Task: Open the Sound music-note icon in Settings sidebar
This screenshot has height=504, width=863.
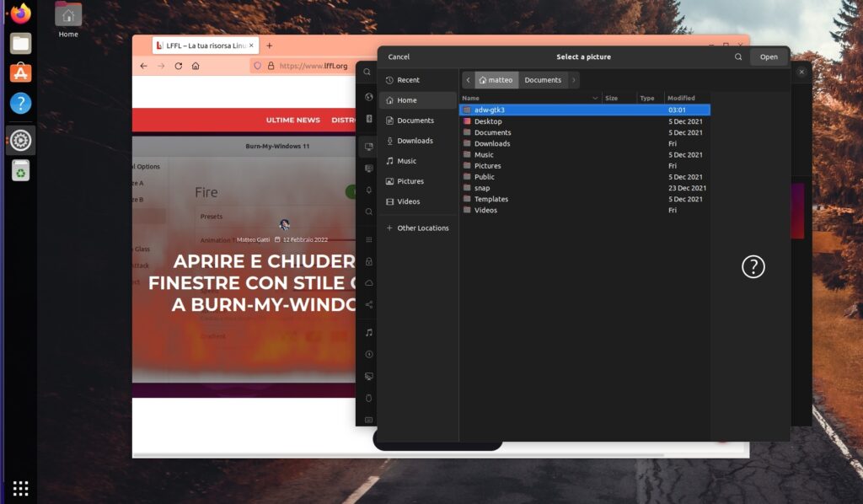Action: (x=369, y=332)
